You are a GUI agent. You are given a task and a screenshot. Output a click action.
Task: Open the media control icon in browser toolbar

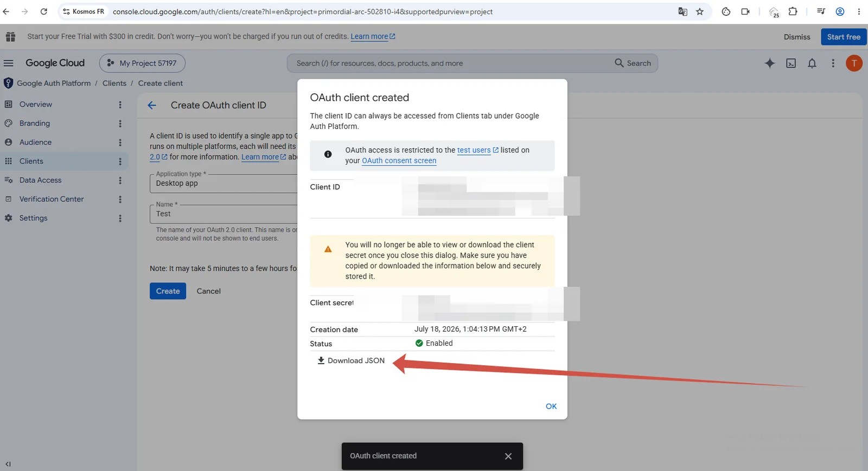[821, 11]
